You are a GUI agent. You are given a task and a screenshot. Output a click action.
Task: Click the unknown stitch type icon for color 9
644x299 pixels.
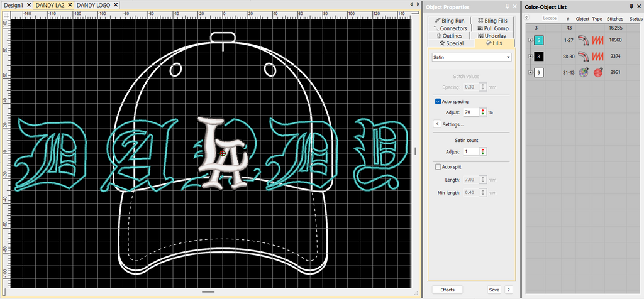(x=597, y=73)
